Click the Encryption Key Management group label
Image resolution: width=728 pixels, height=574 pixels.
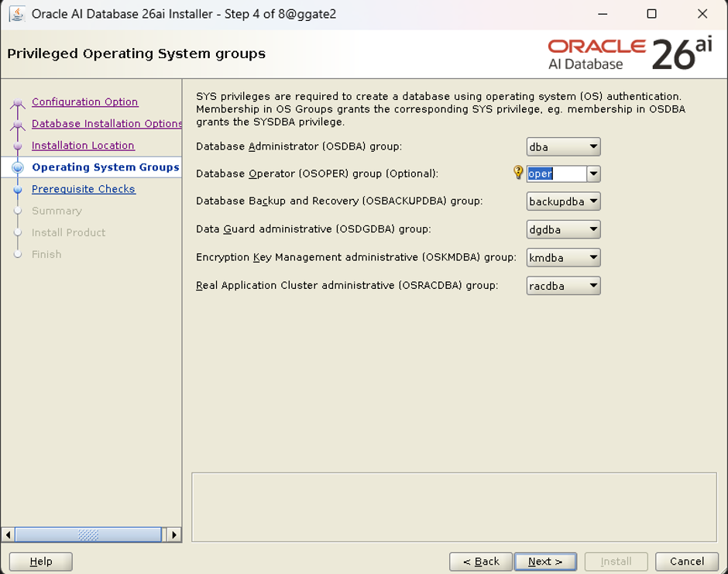tap(356, 257)
